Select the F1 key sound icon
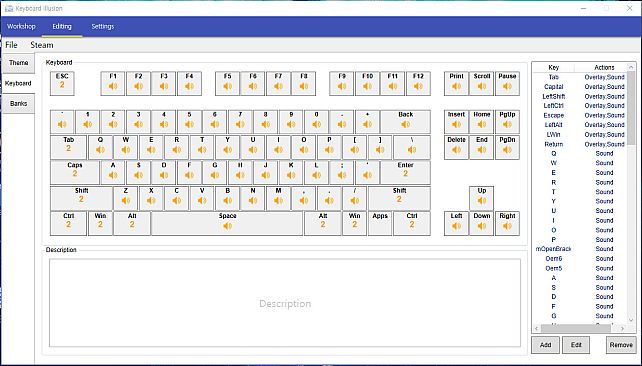 (113, 86)
